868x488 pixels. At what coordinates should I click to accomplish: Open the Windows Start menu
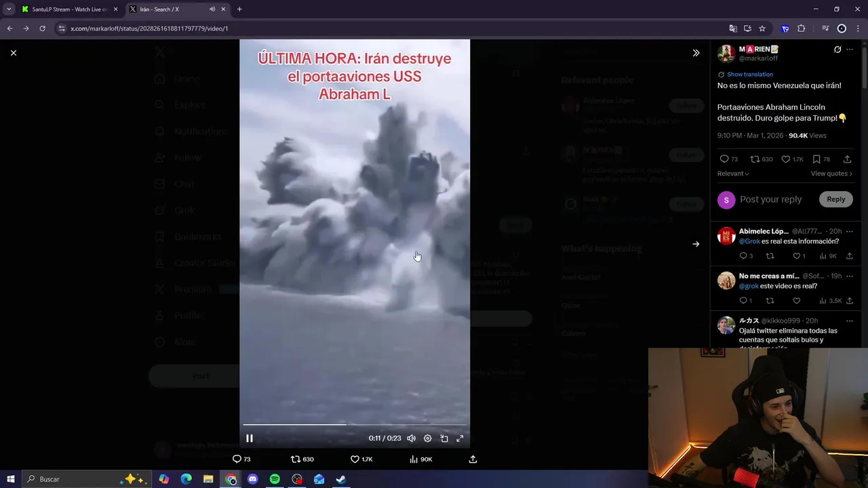(11, 479)
